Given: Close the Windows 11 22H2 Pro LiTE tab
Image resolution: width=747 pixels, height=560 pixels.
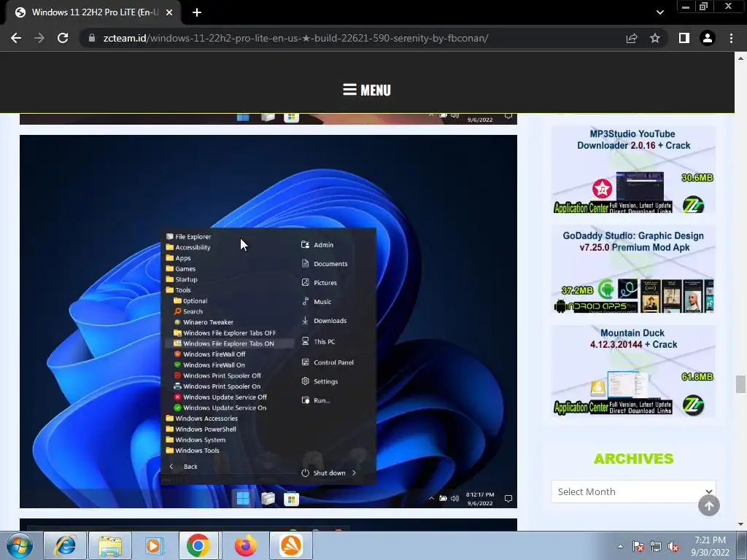Looking at the screenshot, I should tap(169, 12).
